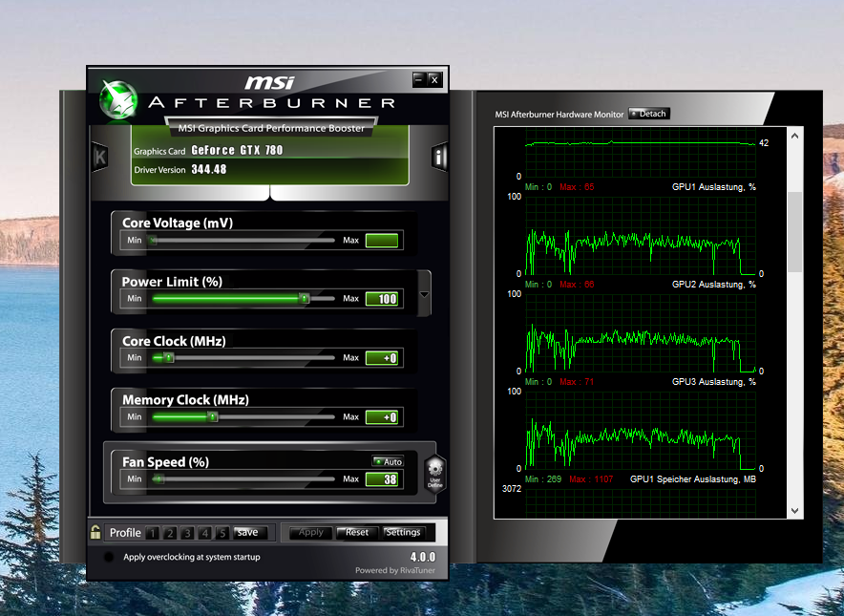Open the Kombustor K side button

[100, 157]
